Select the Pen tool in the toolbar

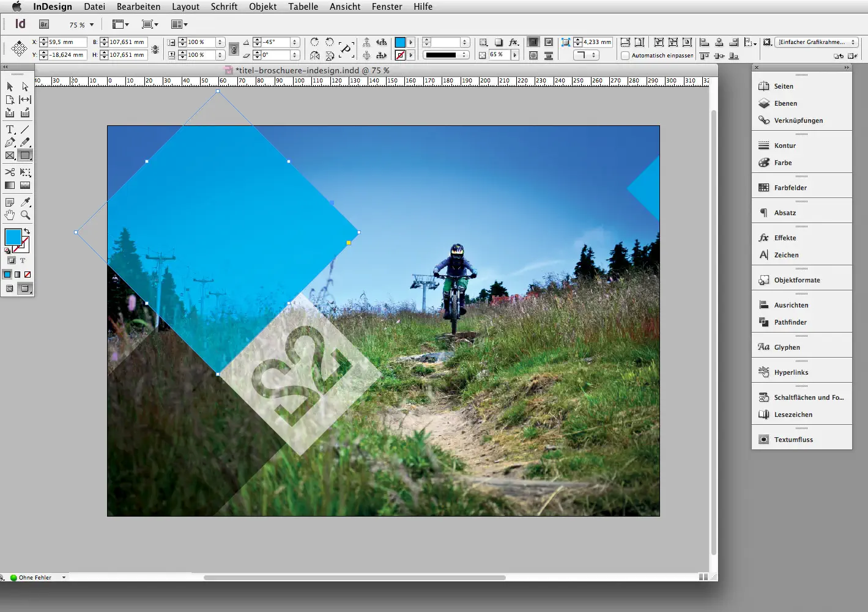(x=10, y=142)
